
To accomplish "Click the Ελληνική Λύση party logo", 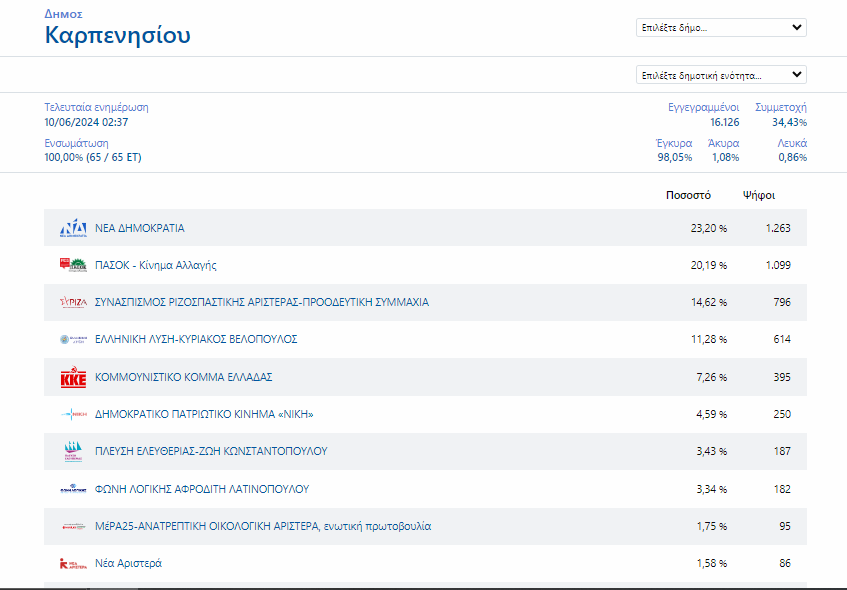I will pos(73,339).
